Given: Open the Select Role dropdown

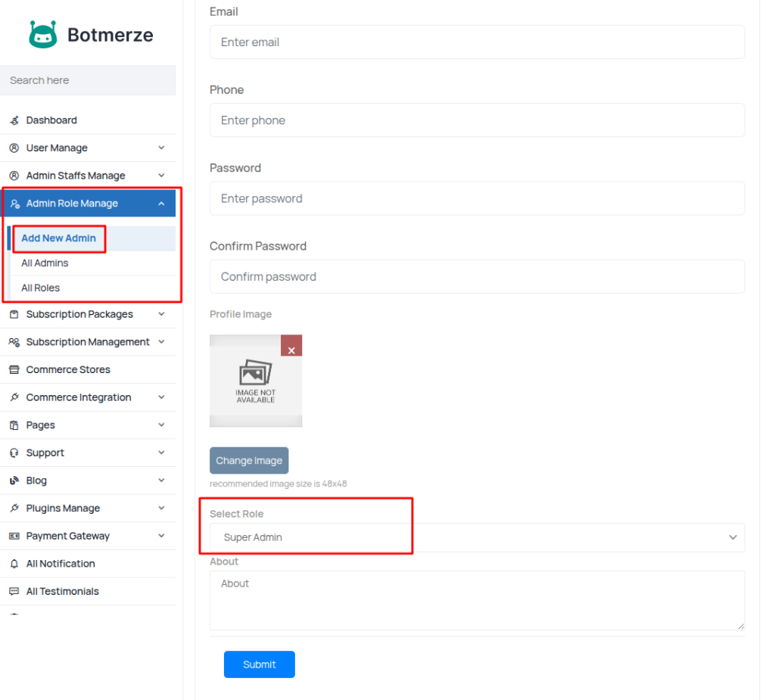Looking at the screenshot, I should tap(477, 537).
